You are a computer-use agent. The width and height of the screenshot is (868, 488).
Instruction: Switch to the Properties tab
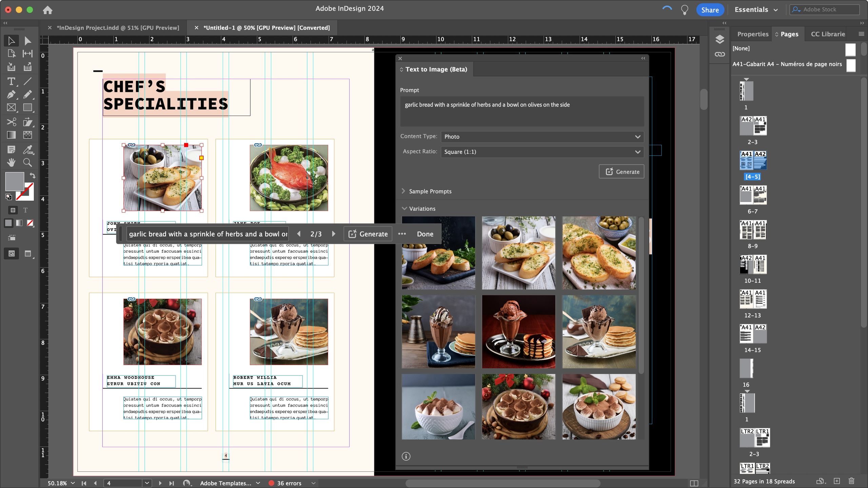(752, 34)
